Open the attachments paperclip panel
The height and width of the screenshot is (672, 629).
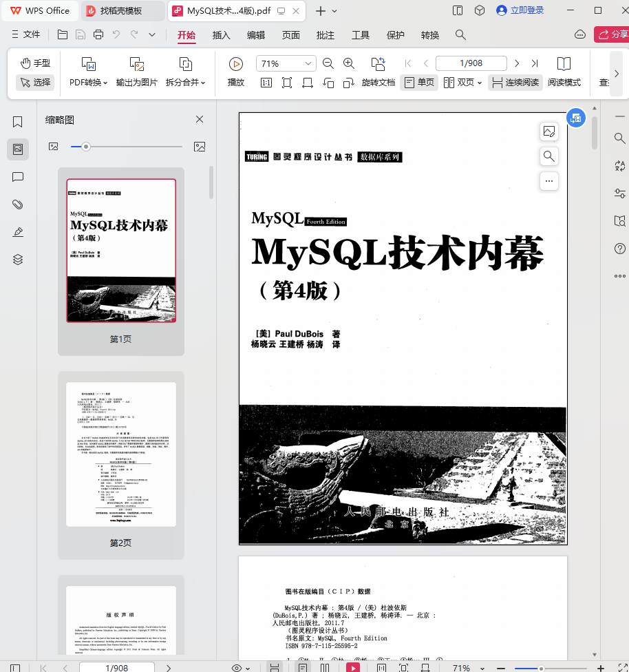[18, 204]
